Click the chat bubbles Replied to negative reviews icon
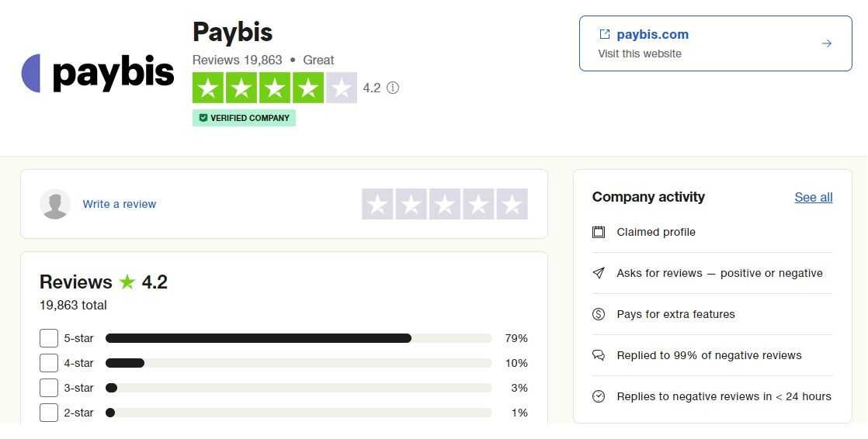868x439 pixels. pyautogui.click(x=599, y=355)
